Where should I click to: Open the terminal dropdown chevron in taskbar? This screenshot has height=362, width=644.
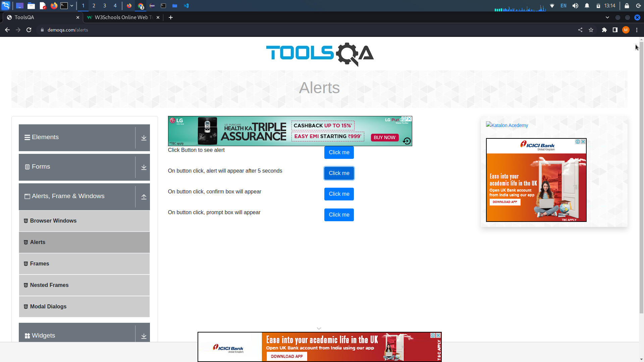point(72,6)
